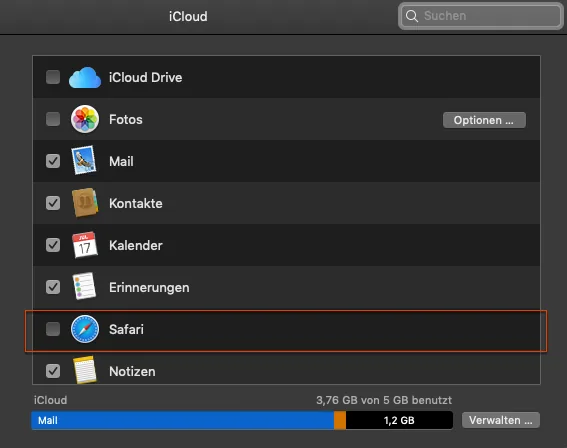Open Fotos Optionen button

point(484,120)
